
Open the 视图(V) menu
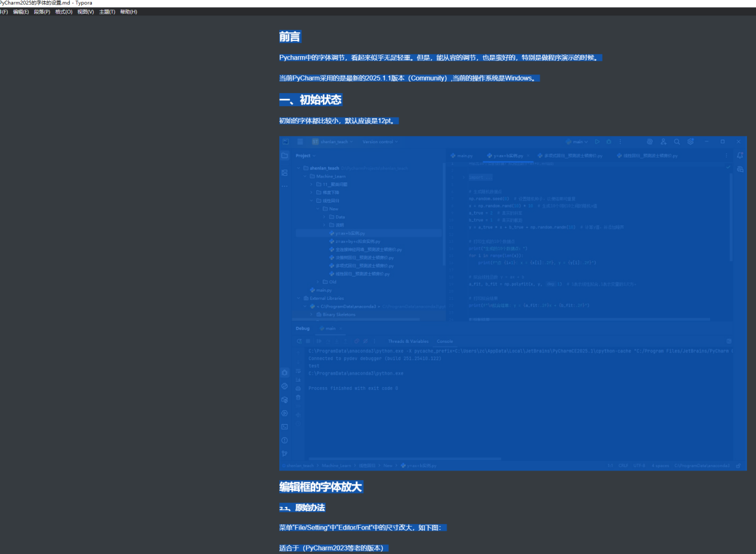coord(85,12)
